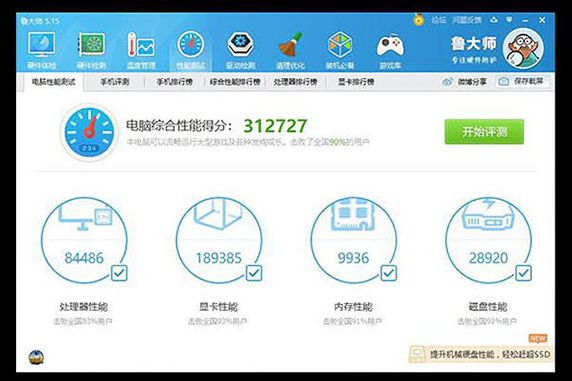Click the skin/theme icon beside 问题反馈
The width and height of the screenshot is (572, 381).
[x=494, y=20]
